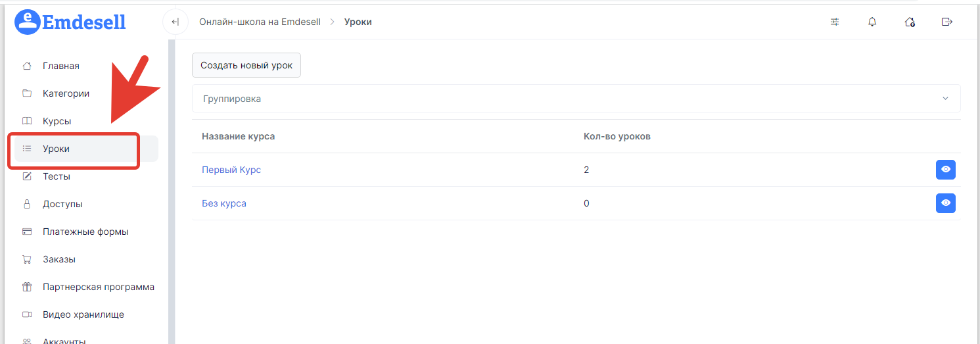Viewport: 980px width, 344px height.
Task: Open the Тесты menu item
Action: (57, 176)
